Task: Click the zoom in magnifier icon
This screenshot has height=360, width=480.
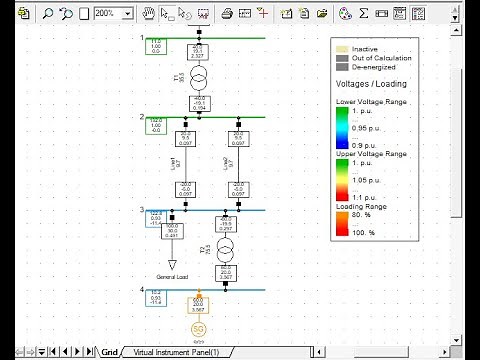Action: click(x=48, y=13)
